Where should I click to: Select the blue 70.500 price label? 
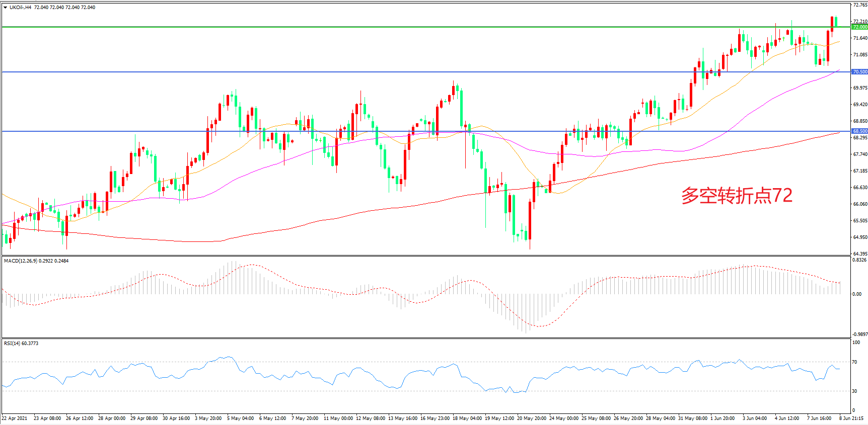(859, 72)
